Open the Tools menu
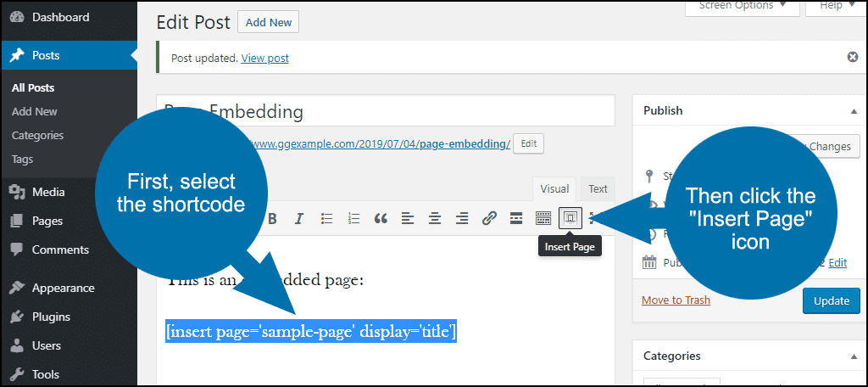 click(x=69, y=374)
